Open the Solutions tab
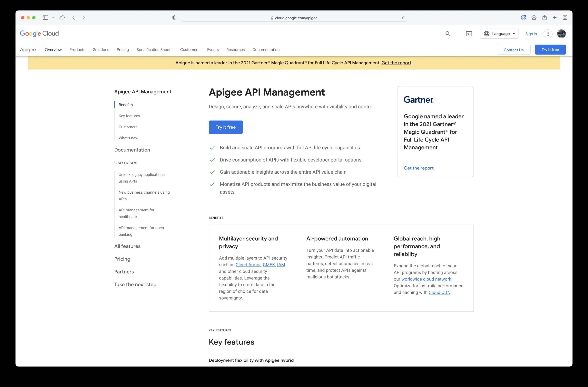 tap(101, 50)
